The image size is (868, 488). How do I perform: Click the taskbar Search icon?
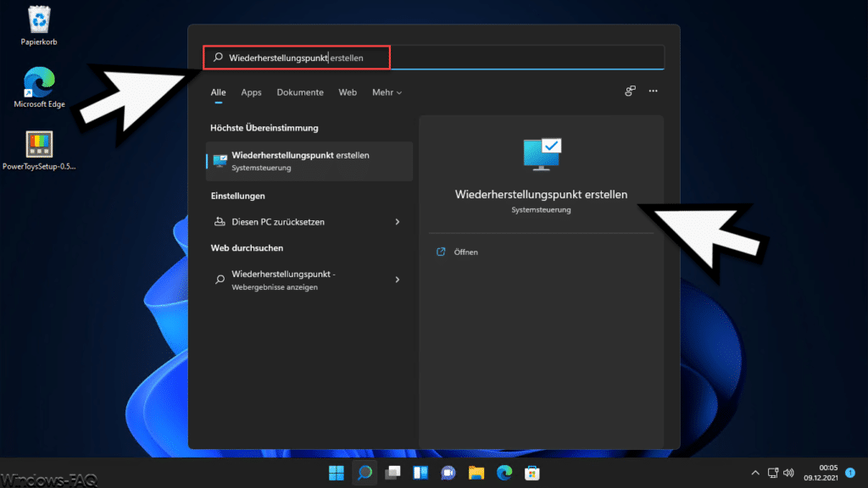pos(364,473)
